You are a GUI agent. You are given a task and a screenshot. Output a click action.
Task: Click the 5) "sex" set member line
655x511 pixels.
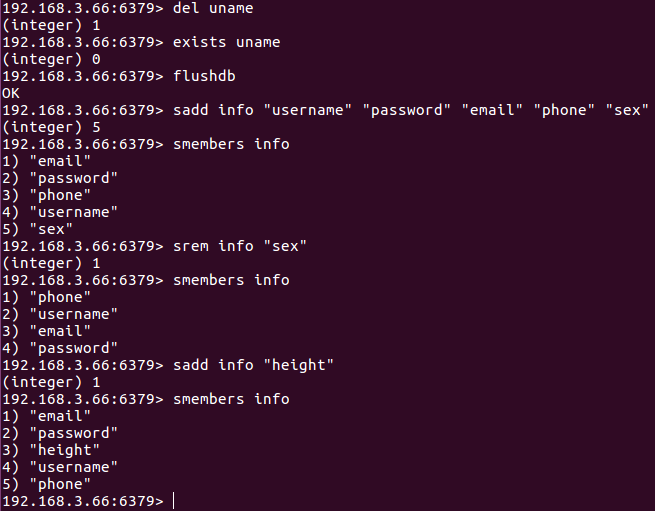37,229
